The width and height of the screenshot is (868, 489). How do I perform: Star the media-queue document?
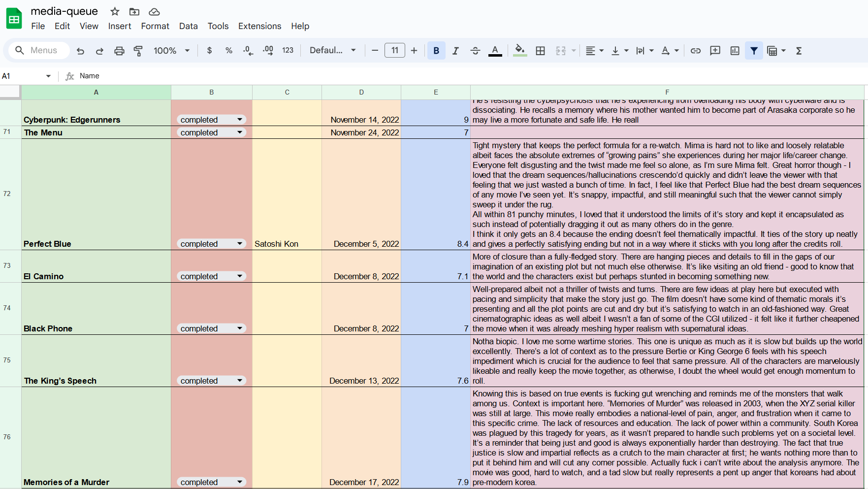[x=115, y=11]
